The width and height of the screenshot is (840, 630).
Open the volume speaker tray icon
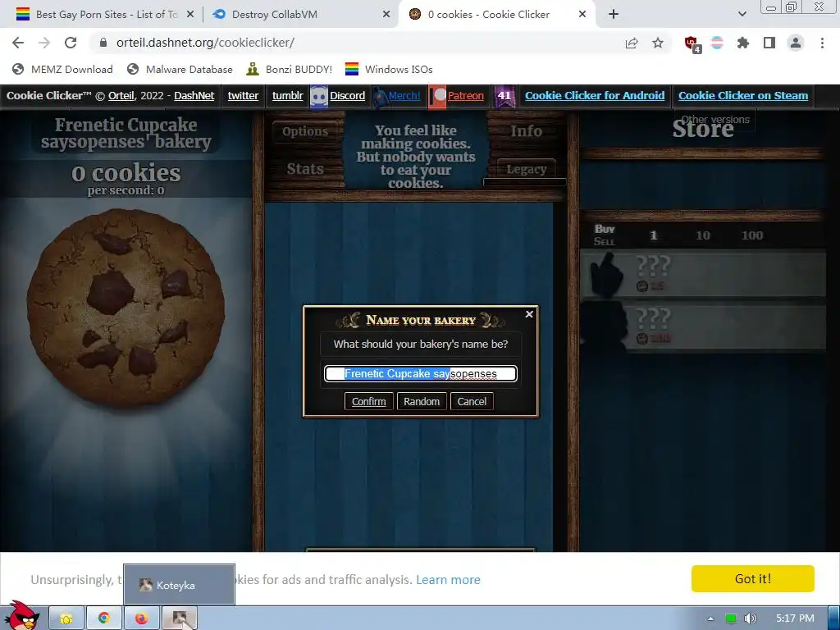[751, 619]
